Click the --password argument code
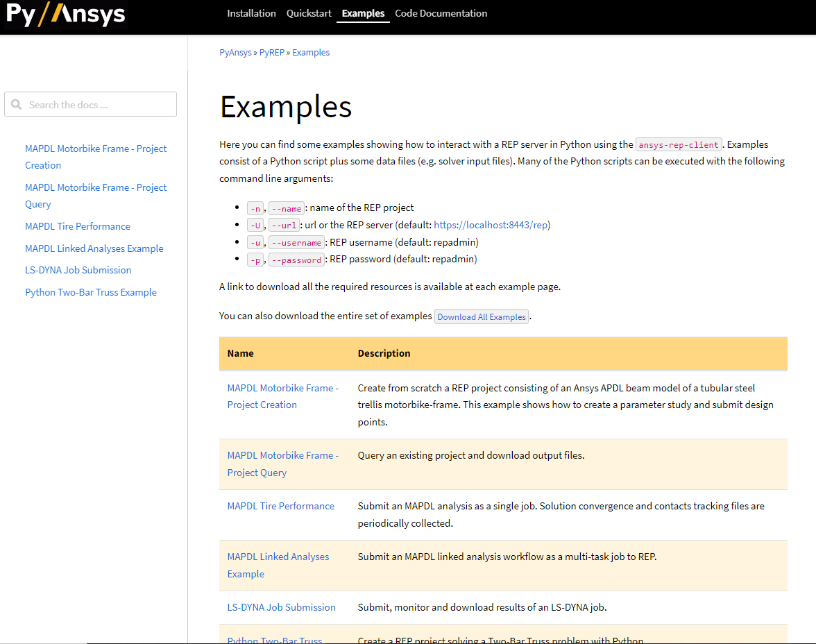Image resolution: width=816 pixels, height=644 pixels. 297,260
